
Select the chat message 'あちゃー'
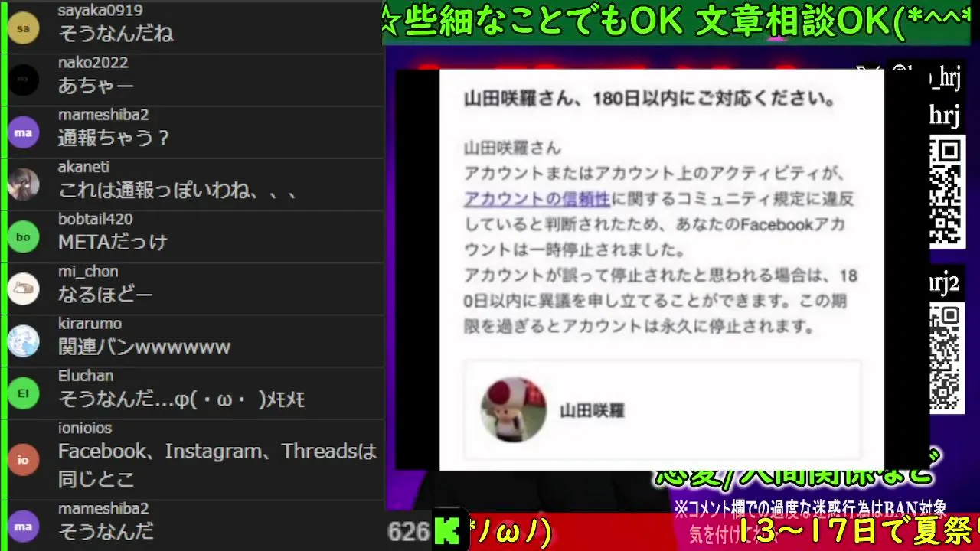coord(96,86)
